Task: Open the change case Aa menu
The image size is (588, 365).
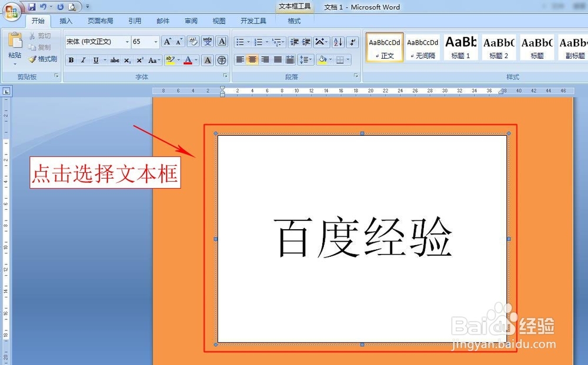Action: [x=154, y=60]
